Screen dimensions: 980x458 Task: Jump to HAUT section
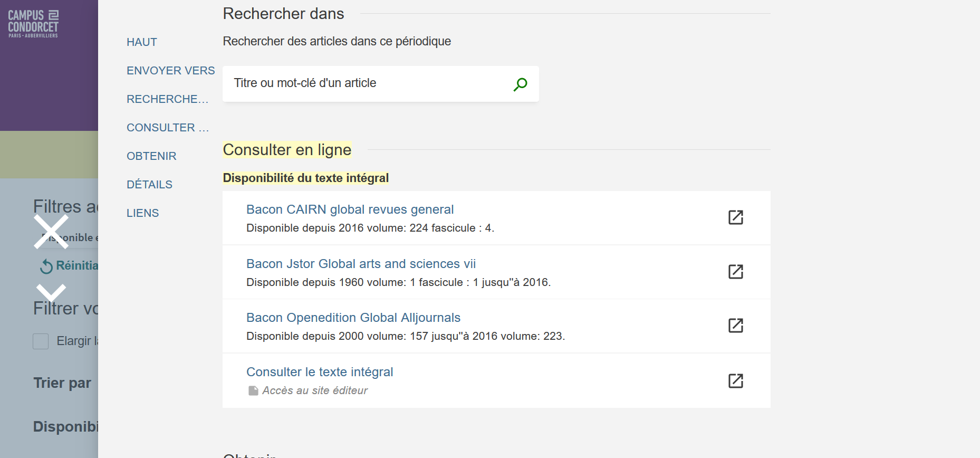(x=142, y=42)
